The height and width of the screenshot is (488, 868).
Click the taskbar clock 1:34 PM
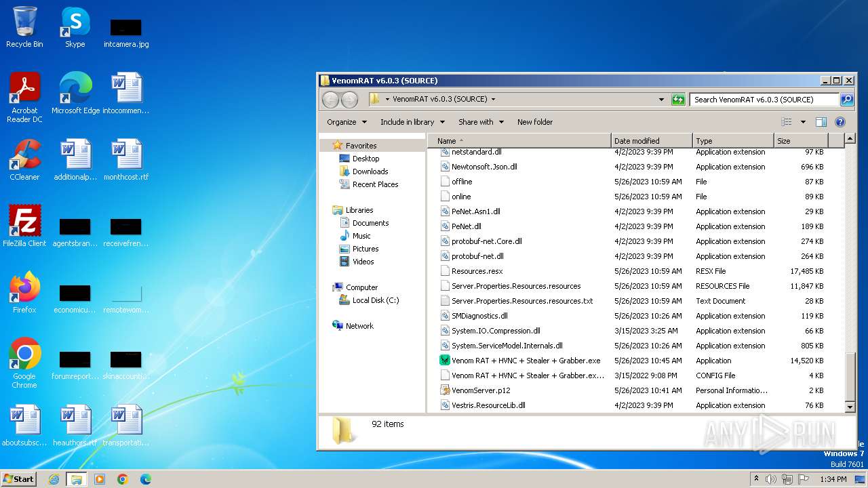pyautogui.click(x=833, y=479)
